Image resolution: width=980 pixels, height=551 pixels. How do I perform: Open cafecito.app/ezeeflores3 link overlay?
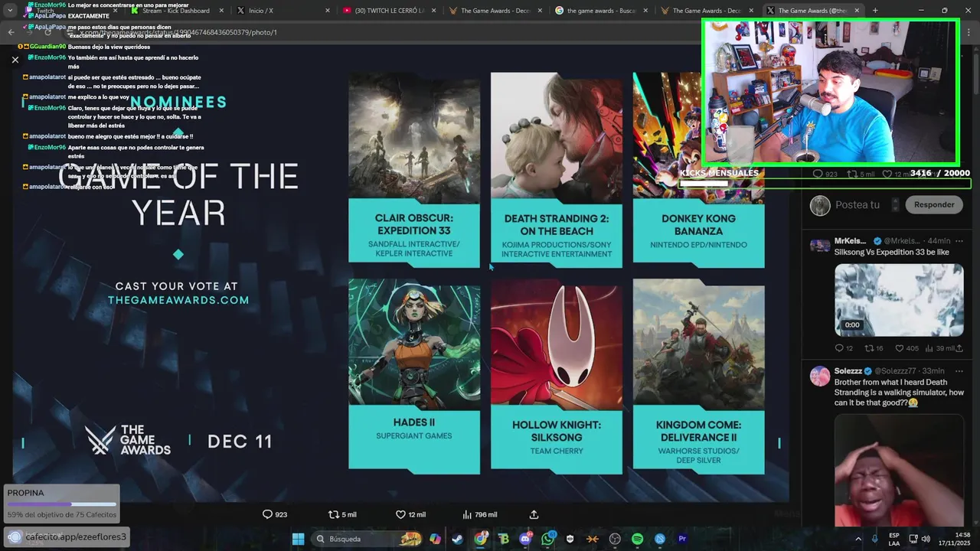click(x=67, y=536)
